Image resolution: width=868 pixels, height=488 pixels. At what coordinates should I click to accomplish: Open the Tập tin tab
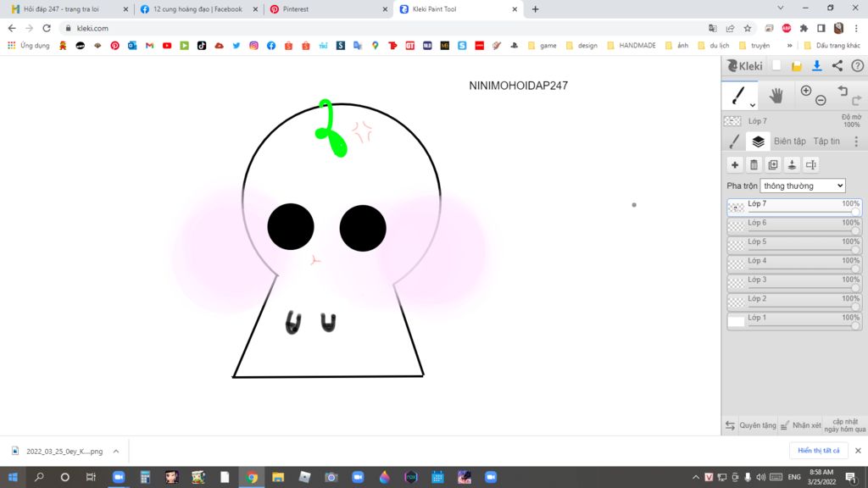click(826, 141)
